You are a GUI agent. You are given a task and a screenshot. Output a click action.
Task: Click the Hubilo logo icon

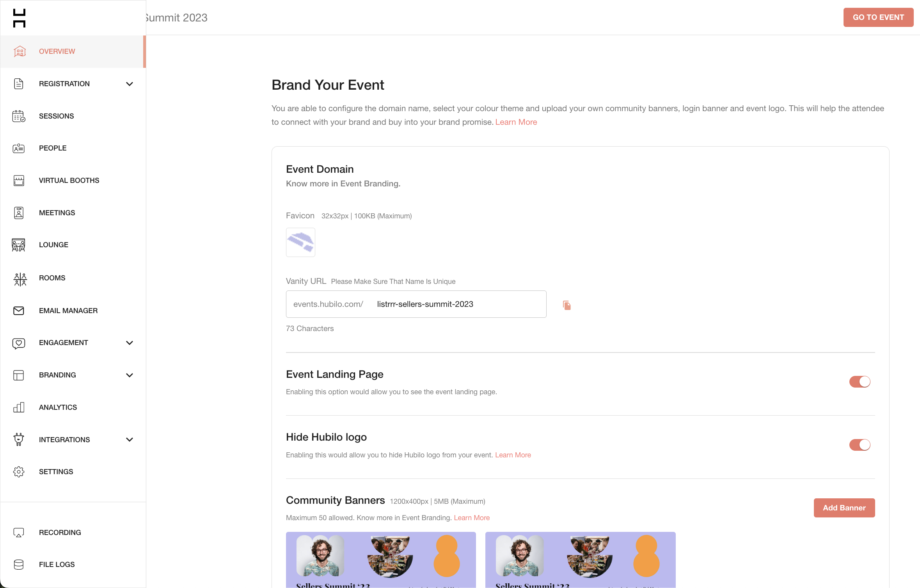pos(19,18)
